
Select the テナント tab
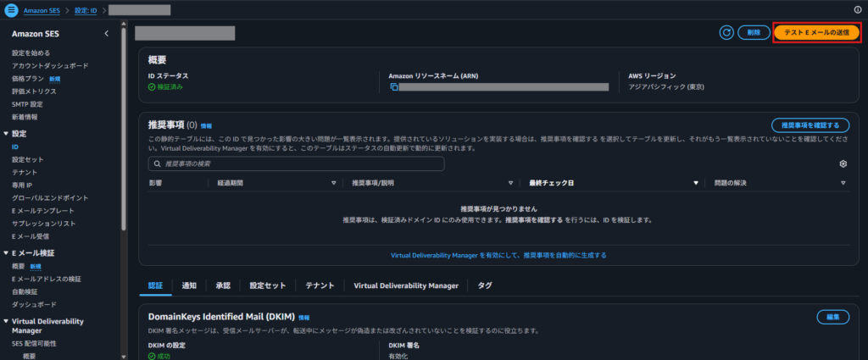point(320,285)
